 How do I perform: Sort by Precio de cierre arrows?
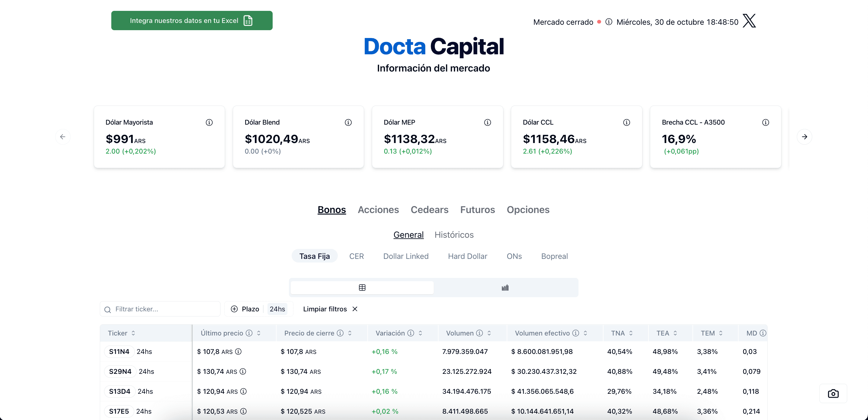[350, 333]
